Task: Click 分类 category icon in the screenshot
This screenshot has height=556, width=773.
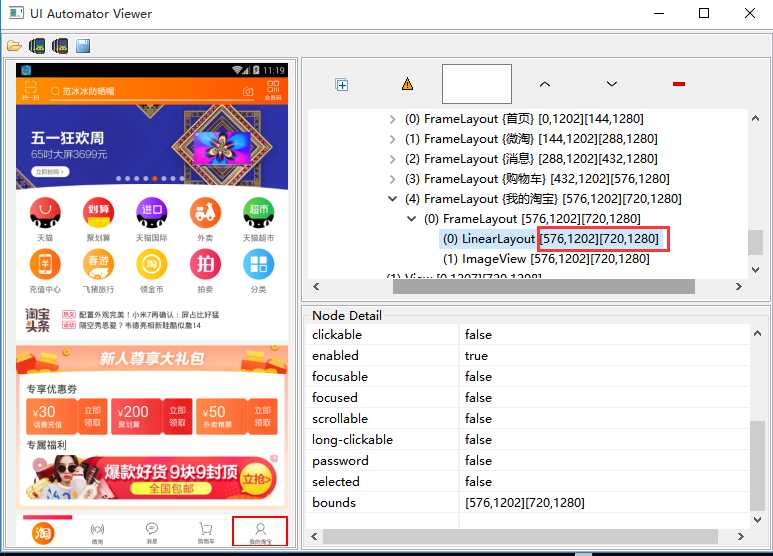Action: [258, 265]
